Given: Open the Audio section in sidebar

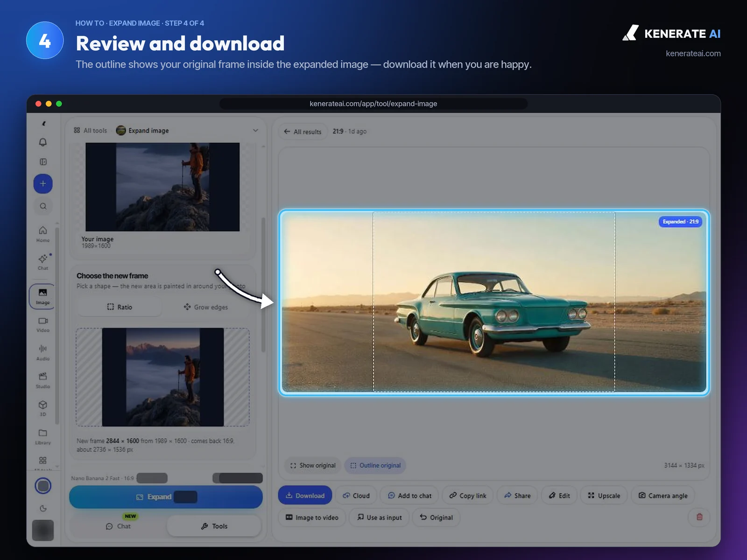Looking at the screenshot, I should coord(43,352).
